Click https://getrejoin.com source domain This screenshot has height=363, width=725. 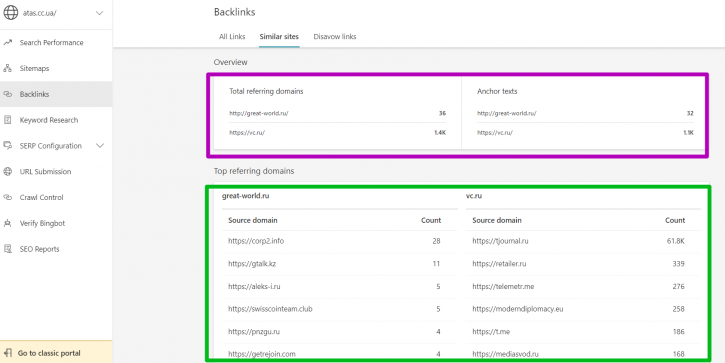click(x=262, y=354)
